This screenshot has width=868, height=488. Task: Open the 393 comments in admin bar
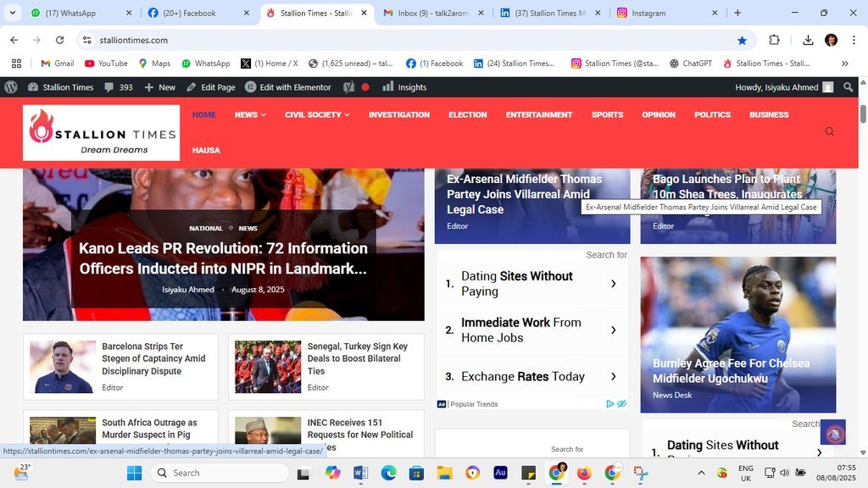[119, 87]
